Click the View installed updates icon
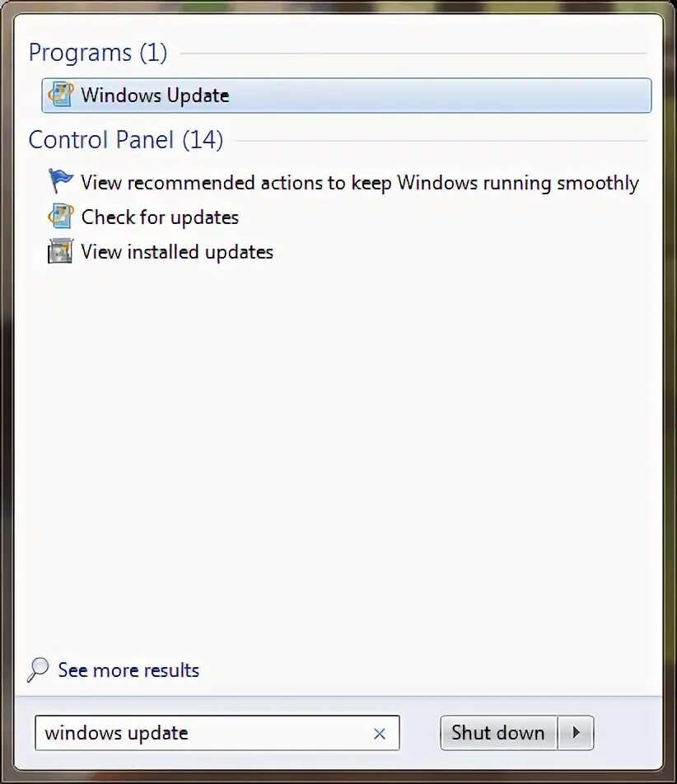677x784 pixels. point(60,251)
